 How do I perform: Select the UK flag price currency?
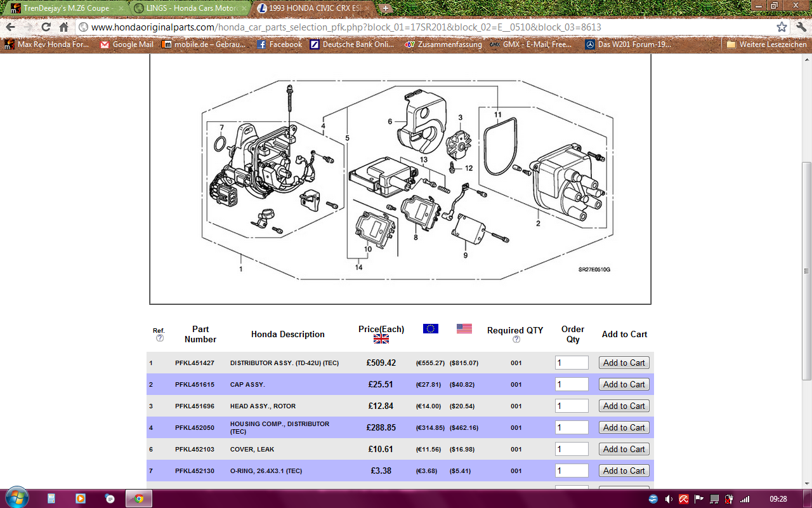pyautogui.click(x=381, y=339)
